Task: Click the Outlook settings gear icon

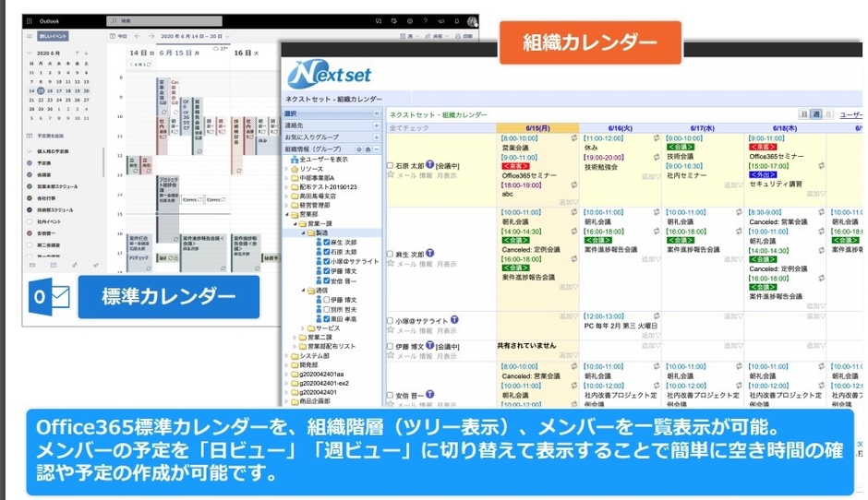Action: pos(410,21)
